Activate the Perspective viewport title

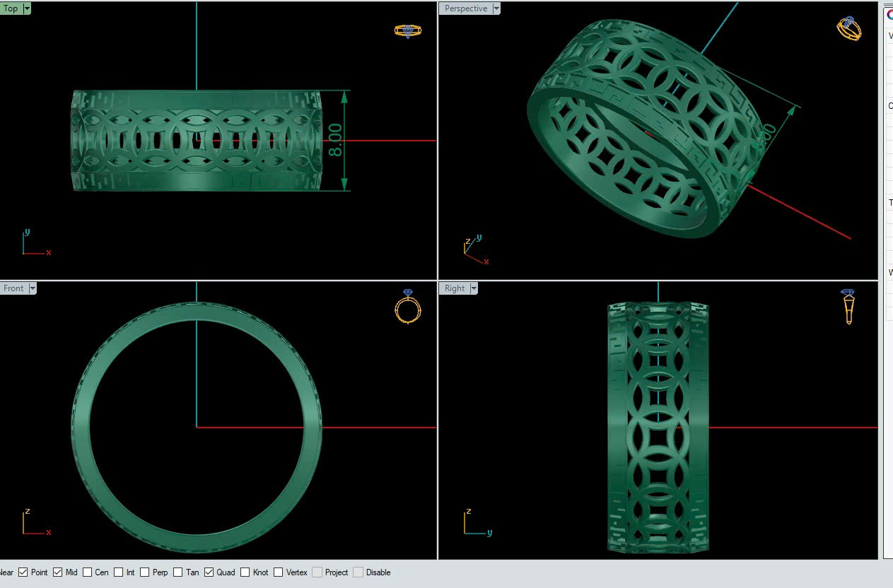point(465,8)
